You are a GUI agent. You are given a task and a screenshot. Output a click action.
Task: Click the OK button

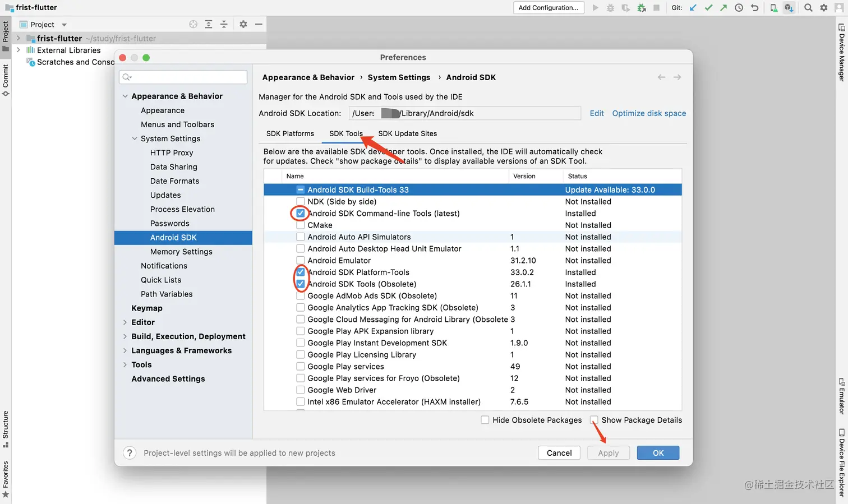coord(658,453)
